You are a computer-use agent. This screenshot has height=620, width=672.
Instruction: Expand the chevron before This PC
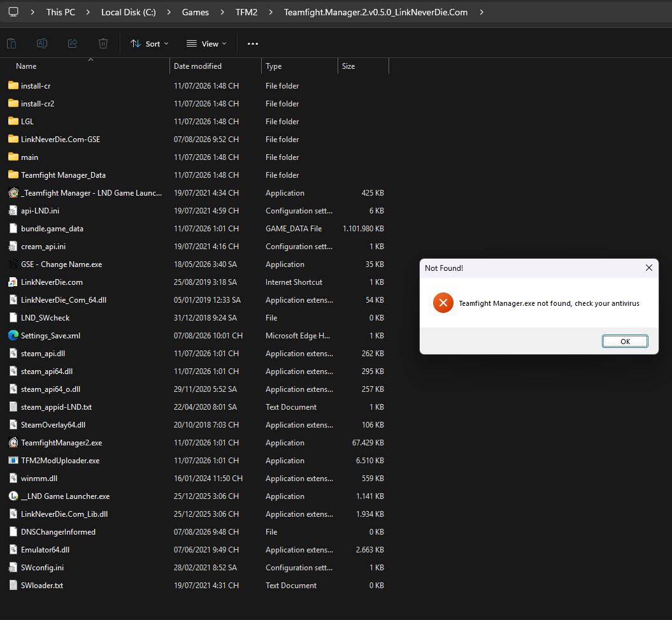coord(32,13)
